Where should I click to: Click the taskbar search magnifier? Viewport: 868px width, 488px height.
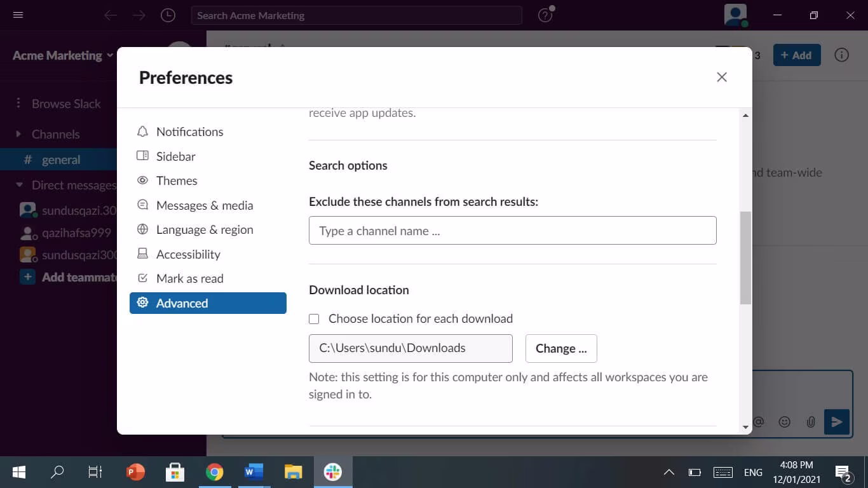click(x=57, y=471)
